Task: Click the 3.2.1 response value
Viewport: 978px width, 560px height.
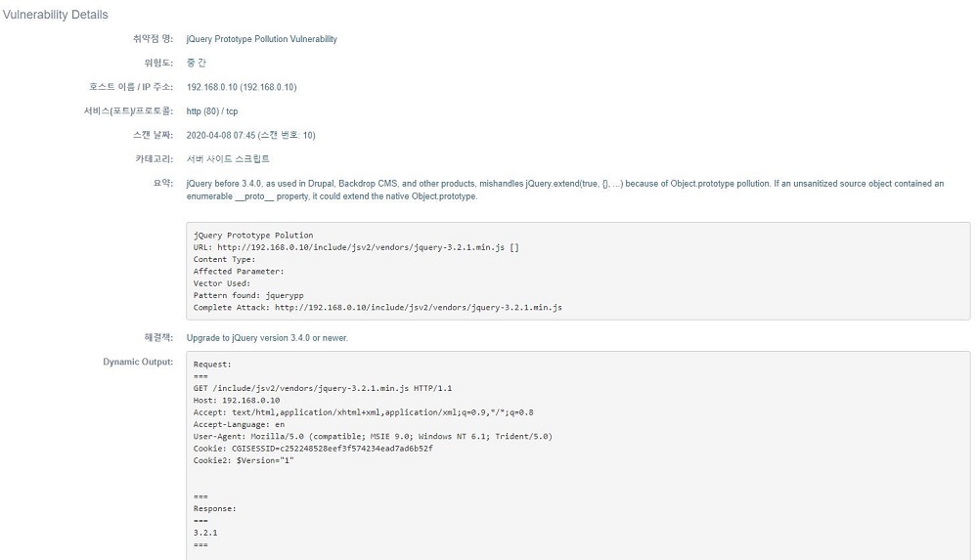Action: [205, 533]
